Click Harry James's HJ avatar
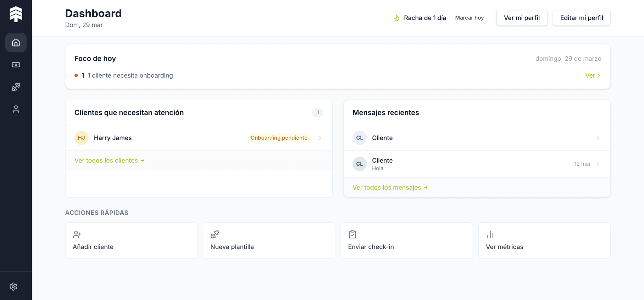The image size is (644, 300). (81, 138)
